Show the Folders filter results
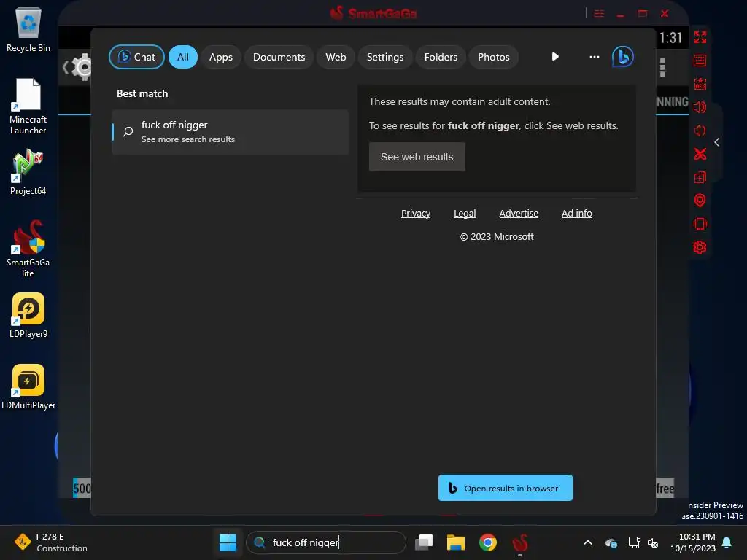Screen dimensions: 747x560 pos(441,57)
